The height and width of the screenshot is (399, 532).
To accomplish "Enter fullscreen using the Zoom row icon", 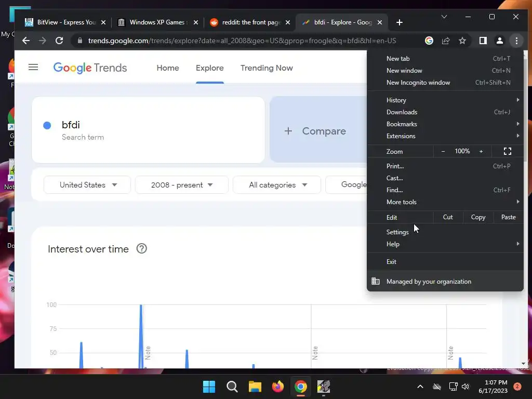I will 507,151.
